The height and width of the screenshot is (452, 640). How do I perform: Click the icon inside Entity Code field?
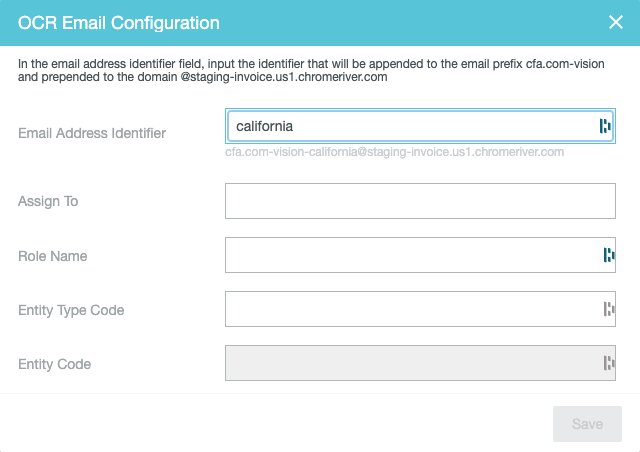point(608,363)
